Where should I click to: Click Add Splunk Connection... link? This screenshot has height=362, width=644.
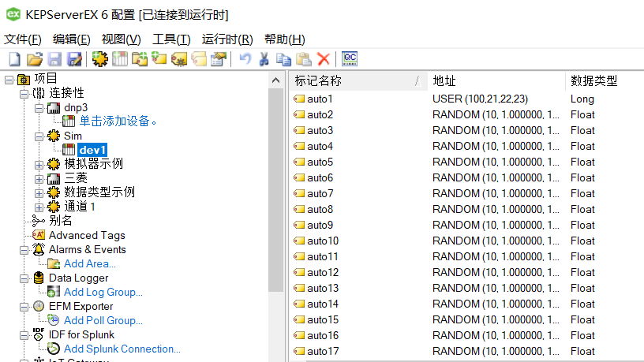[122, 349]
